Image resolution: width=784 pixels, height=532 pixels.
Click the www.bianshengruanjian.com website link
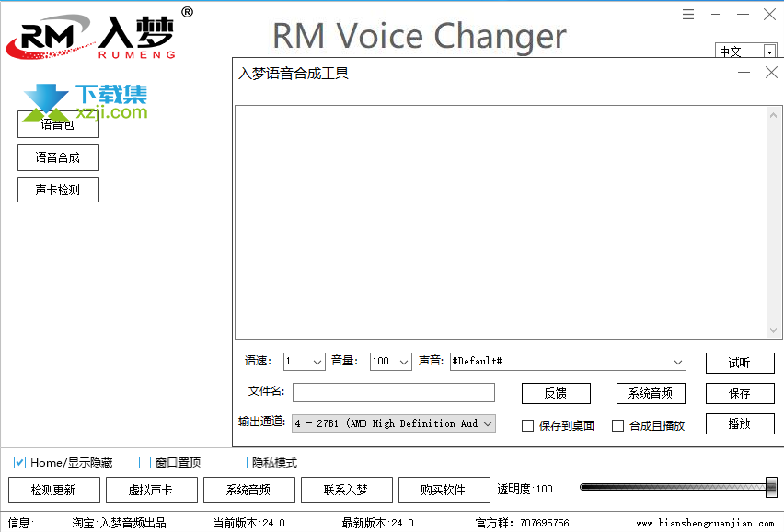(705, 524)
